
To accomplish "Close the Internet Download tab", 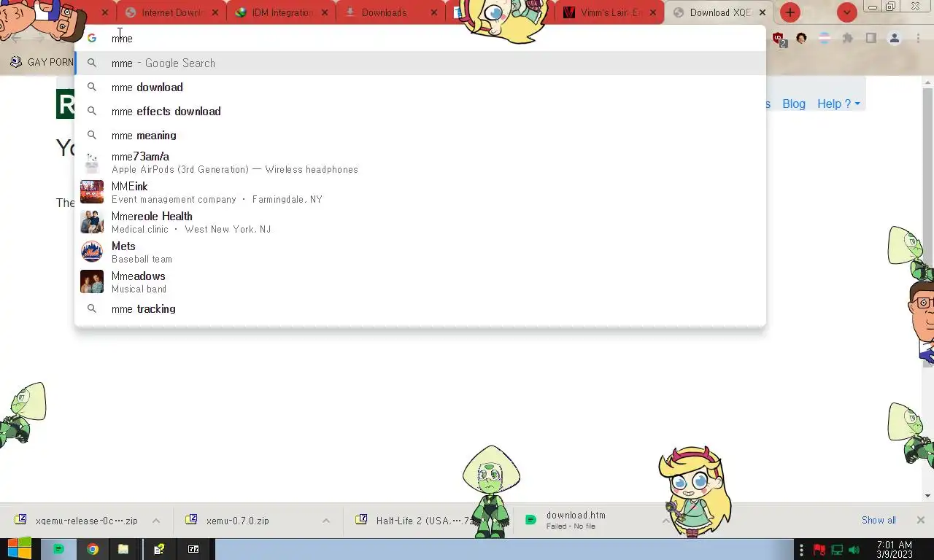I will pos(215,12).
